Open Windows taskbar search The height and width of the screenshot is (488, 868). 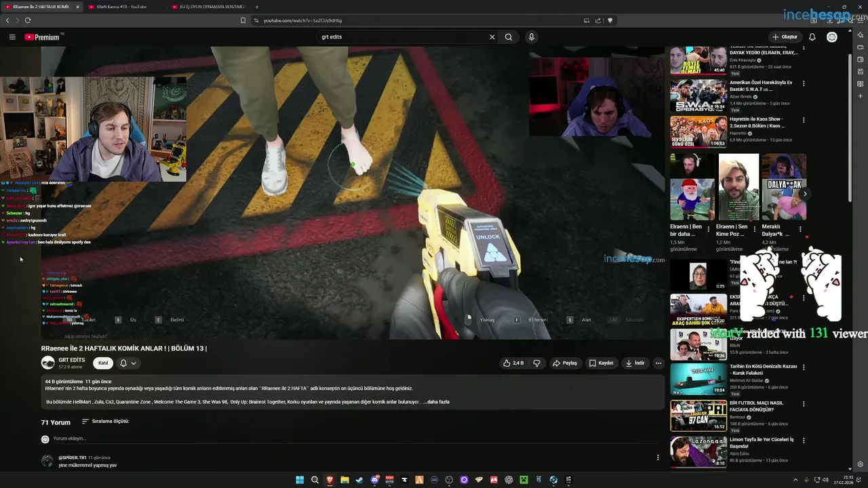click(x=315, y=480)
